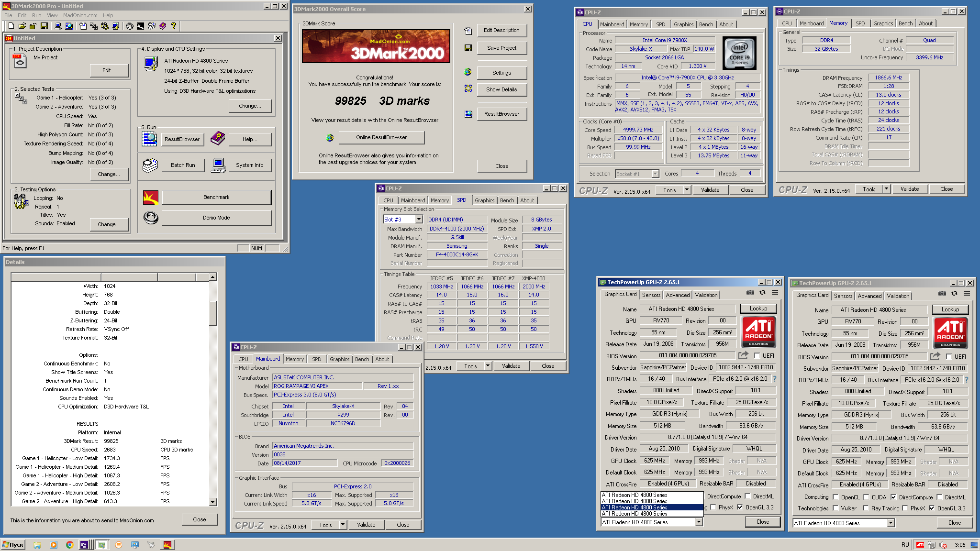Open the hamburger menu in right GPU-Z window
980x551 pixels.
(967, 293)
